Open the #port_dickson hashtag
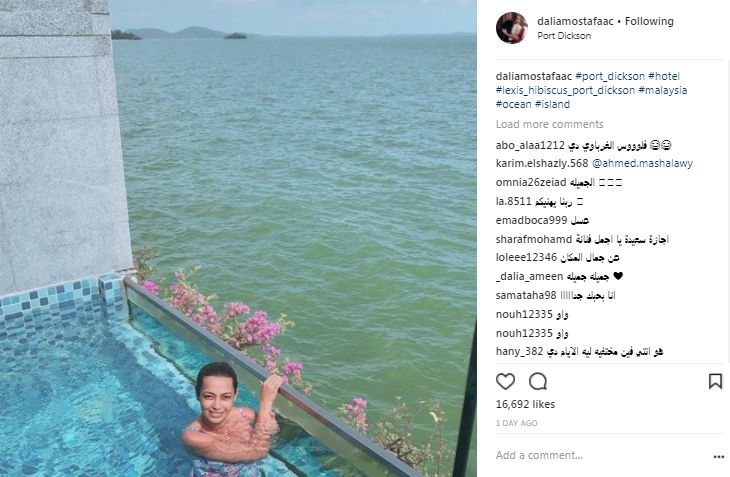This screenshot has width=730, height=477. (x=610, y=76)
